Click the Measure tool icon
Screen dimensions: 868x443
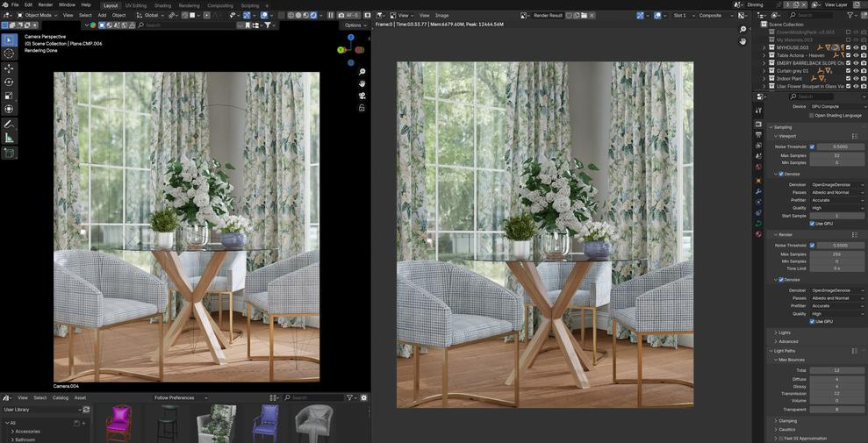pyautogui.click(x=9, y=138)
